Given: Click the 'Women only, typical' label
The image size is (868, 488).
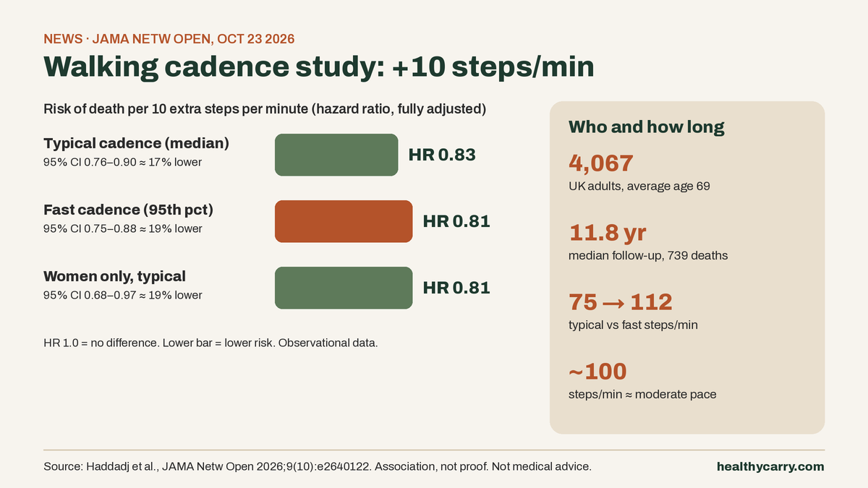Looking at the screenshot, I should click(x=115, y=276).
